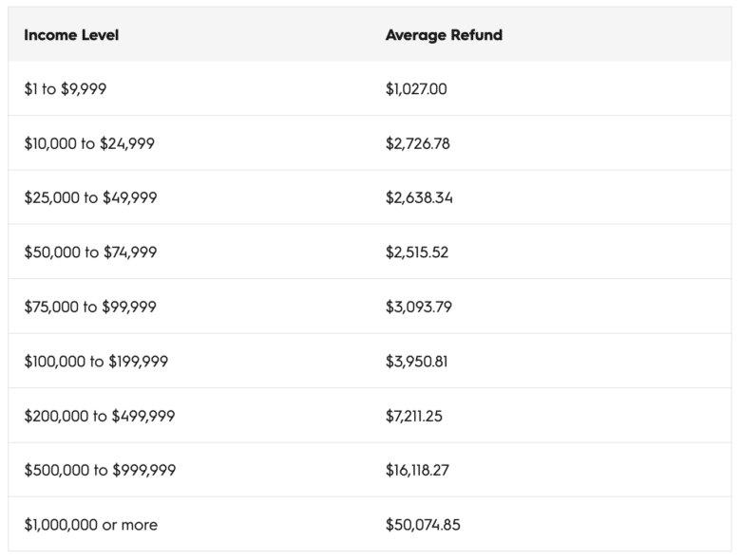Select the $100,000 to $199,999 income cell
This screenshot has width=741, height=560.
(96, 361)
